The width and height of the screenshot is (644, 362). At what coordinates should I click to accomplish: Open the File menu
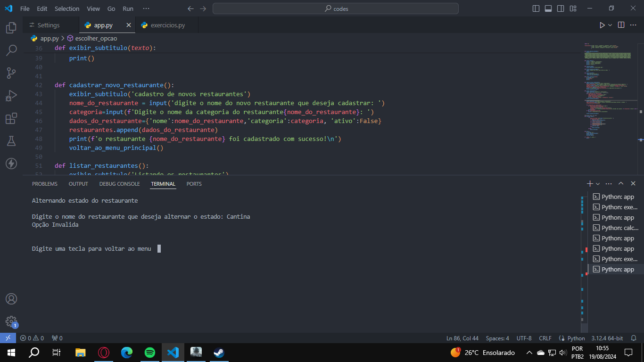pyautogui.click(x=25, y=8)
